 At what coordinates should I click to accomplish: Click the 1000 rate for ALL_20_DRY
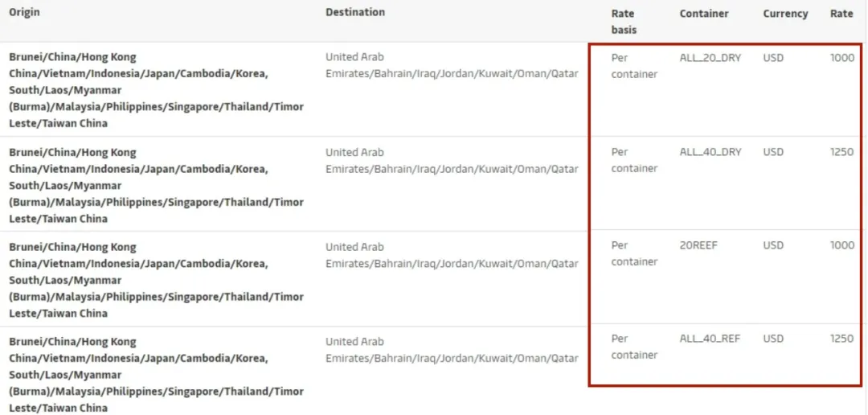pyautogui.click(x=842, y=58)
